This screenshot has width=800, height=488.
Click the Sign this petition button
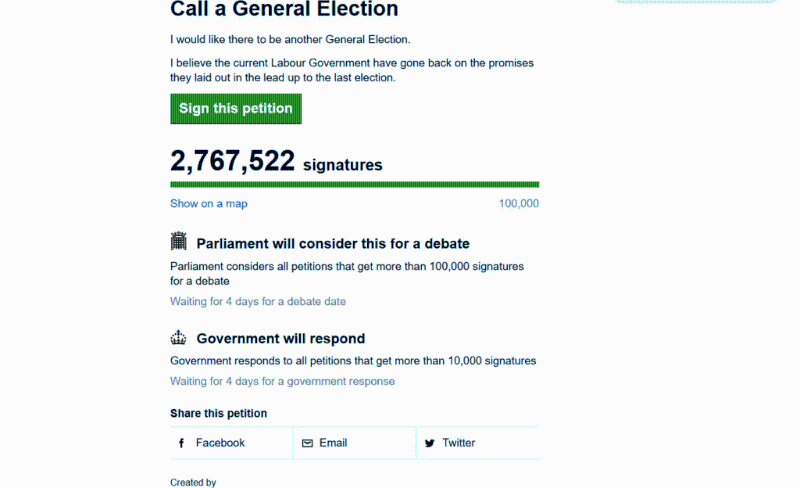[x=235, y=109]
